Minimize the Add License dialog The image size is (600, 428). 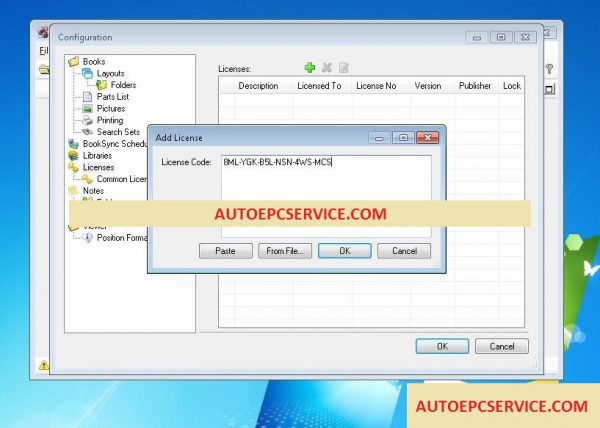(x=379, y=137)
